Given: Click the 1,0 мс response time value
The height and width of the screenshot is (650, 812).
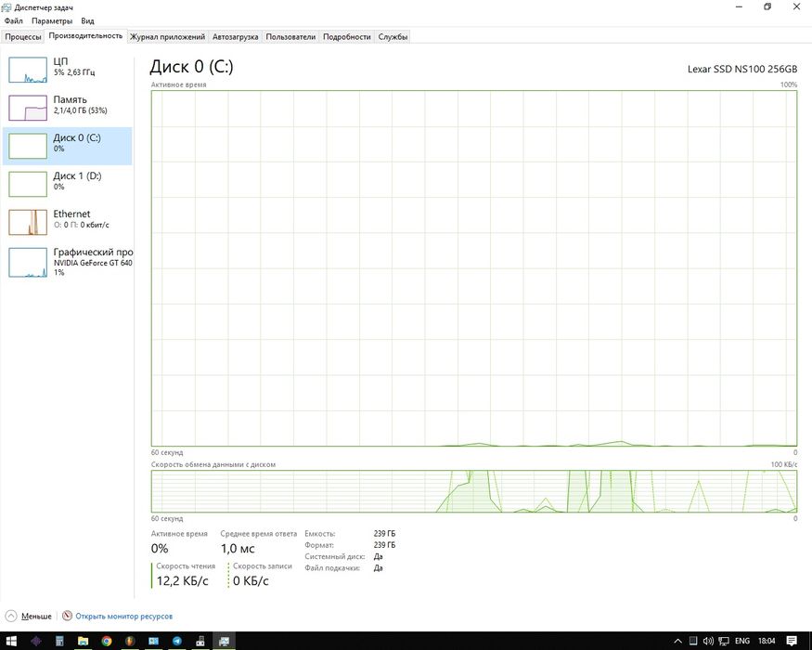Looking at the screenshot, I should (x=238, y=549).
